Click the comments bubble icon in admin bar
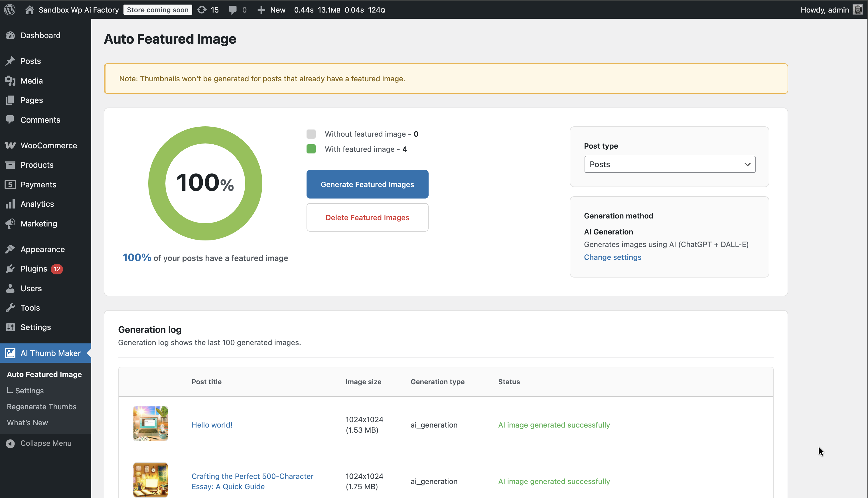868x498 pixels. (233, 10)
